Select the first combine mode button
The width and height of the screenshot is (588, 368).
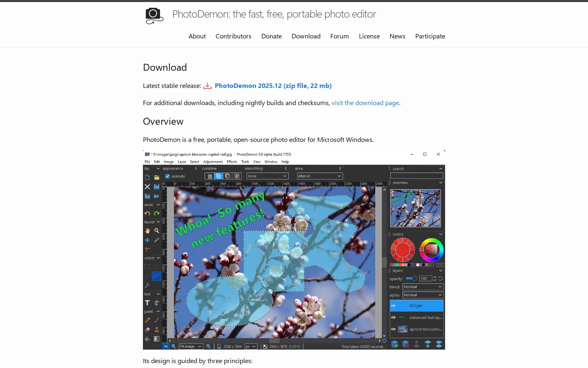point(209,176)
